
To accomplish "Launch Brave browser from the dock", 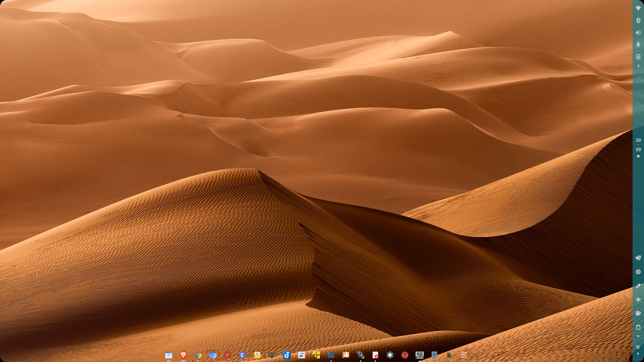I will click(x=183, y=355).
